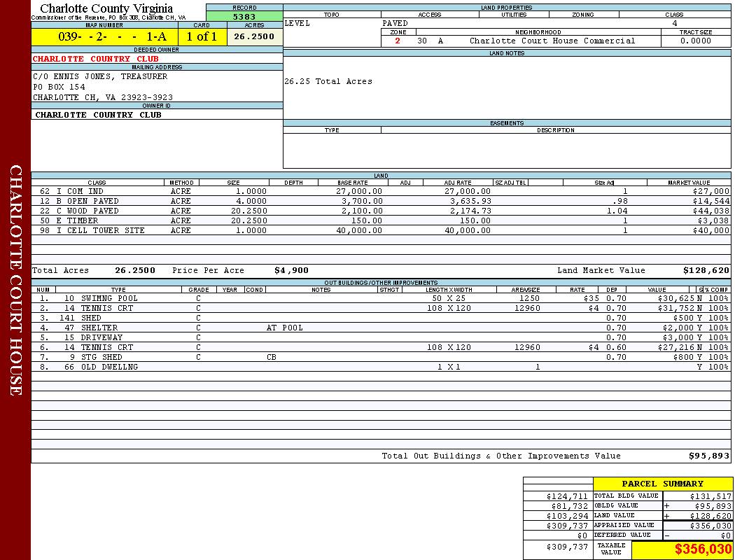Click the '26.25 Total Acres' land note

328,82
